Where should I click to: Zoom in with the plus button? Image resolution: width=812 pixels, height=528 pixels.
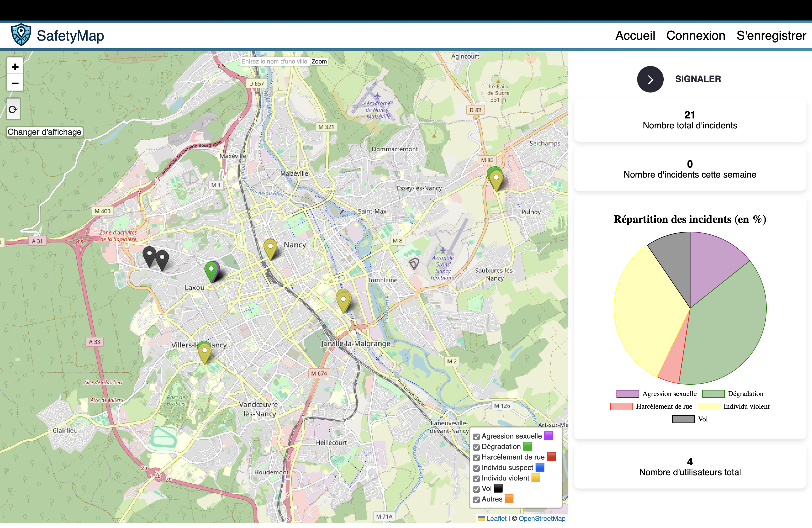[x=15, y=67]
